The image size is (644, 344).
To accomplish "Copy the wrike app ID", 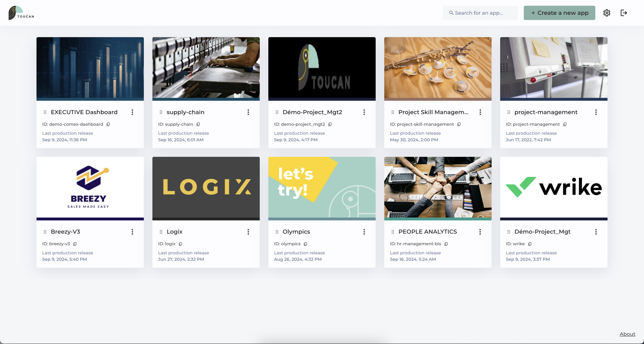I will 530,244.
